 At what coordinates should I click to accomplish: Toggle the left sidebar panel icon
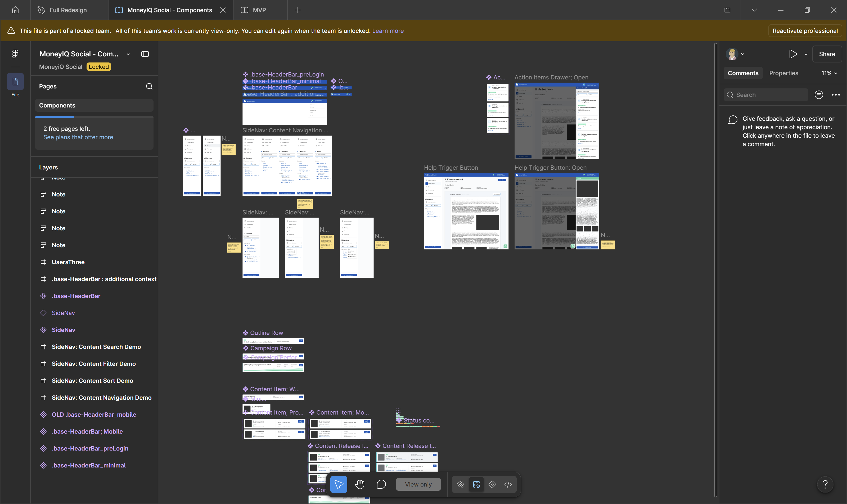[x=145, y=54]
